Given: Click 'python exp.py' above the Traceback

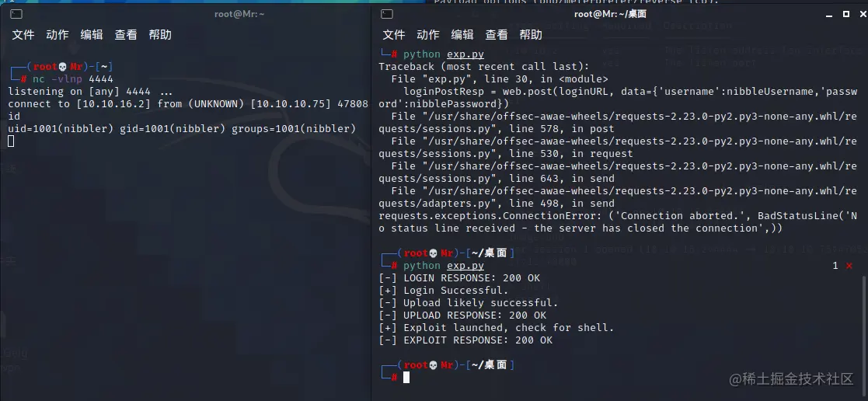Looking at the screenshot, I should coord(444,54).
